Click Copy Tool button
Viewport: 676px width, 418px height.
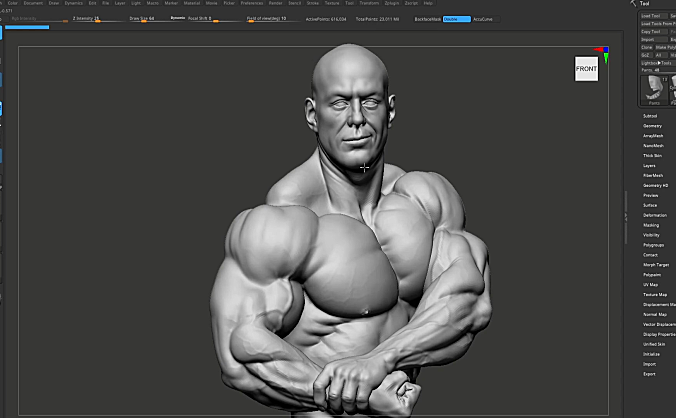pyautogui.click(x=653, y=32)
